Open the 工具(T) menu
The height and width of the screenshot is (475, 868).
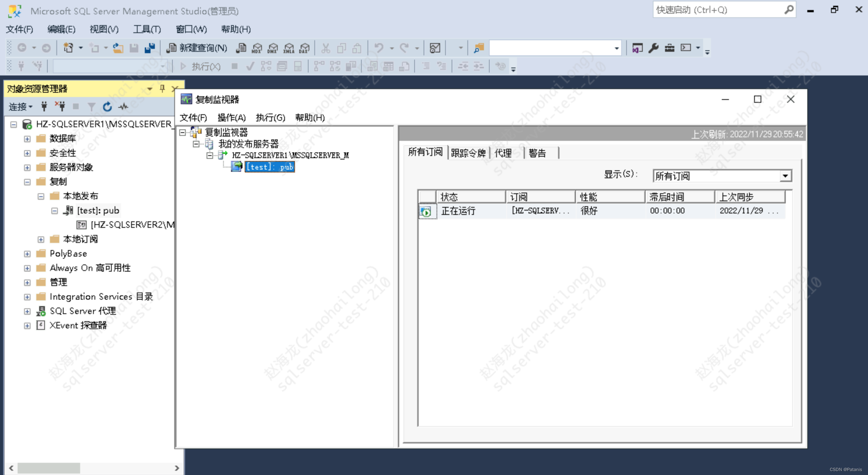147,29
